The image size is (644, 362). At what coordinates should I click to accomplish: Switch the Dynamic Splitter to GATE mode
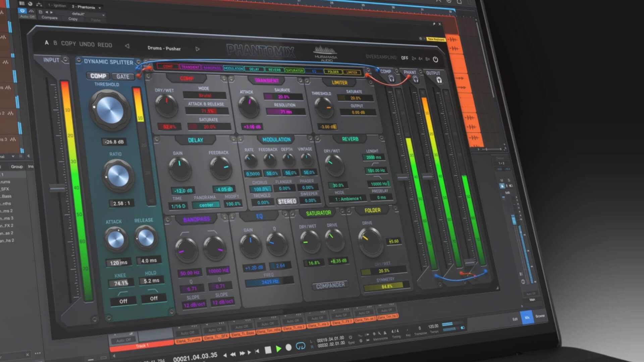123,77
